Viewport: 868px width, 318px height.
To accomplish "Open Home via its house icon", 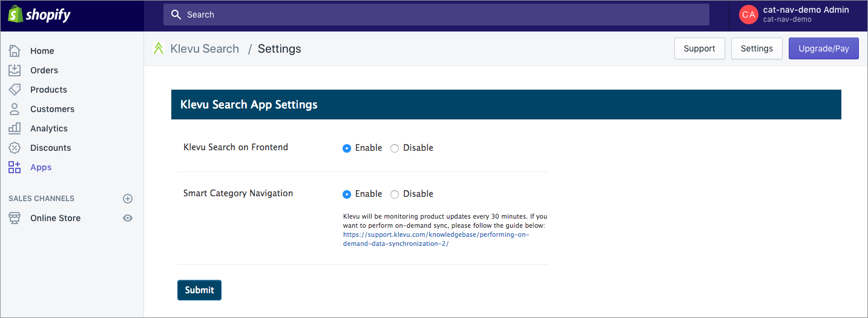I will [x=15, y=51].
